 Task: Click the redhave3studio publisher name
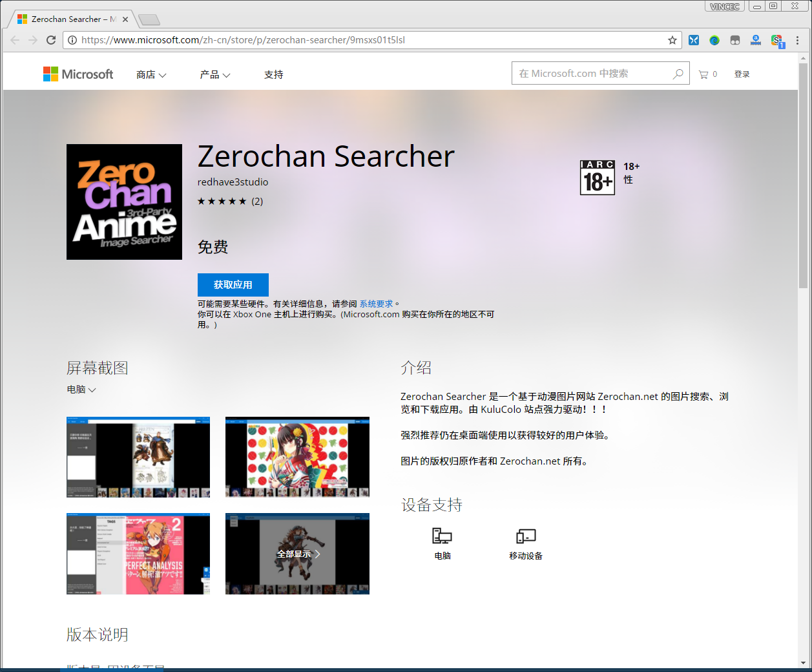pos(233,182)
